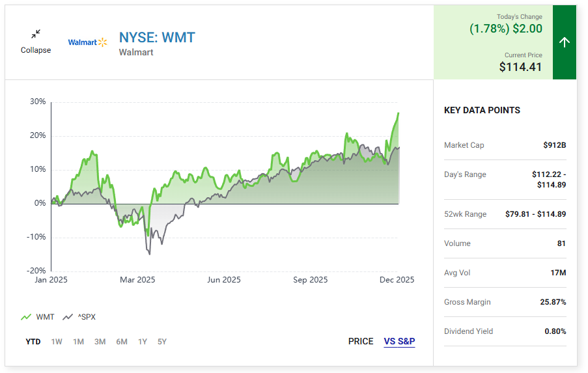This screenshot has width=588, height=373.
Task: Click the Walmart logo
Action: tap(87, 42)
